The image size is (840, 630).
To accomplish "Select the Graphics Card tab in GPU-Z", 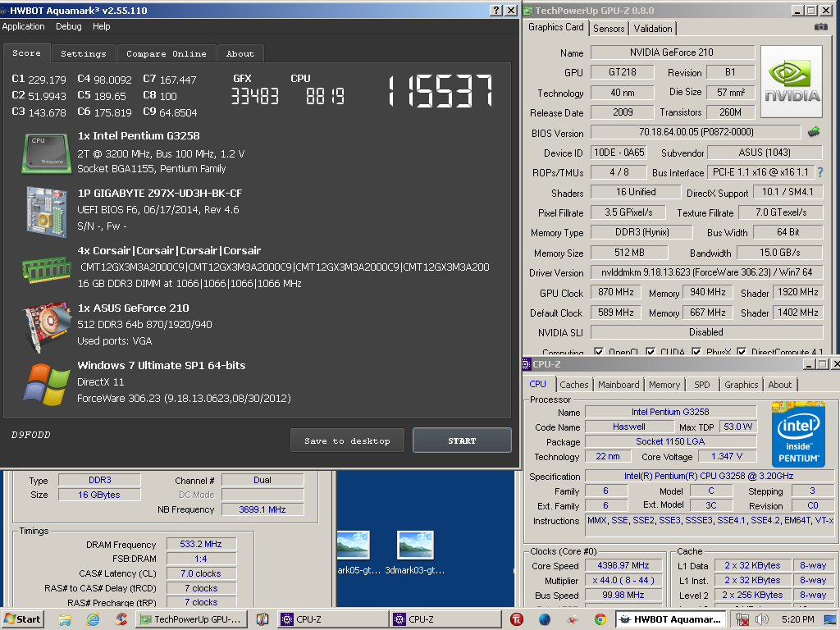I will pyautogui.click(x=555, y=27).
